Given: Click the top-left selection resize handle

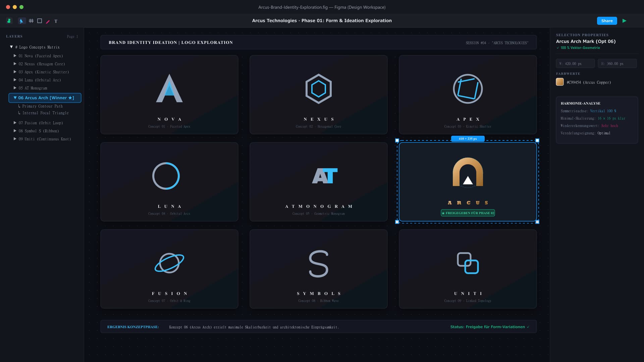Looking at the screenshot, I should [397, 140].
